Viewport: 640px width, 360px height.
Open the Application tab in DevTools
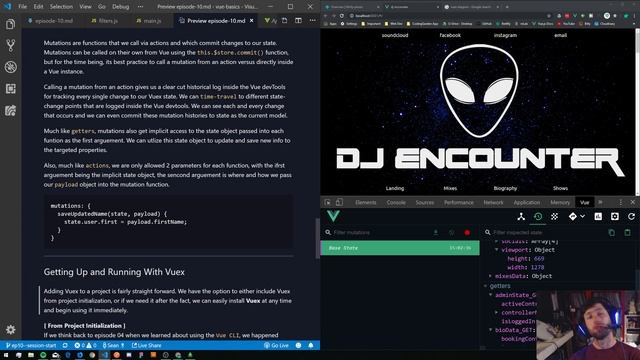527,202
